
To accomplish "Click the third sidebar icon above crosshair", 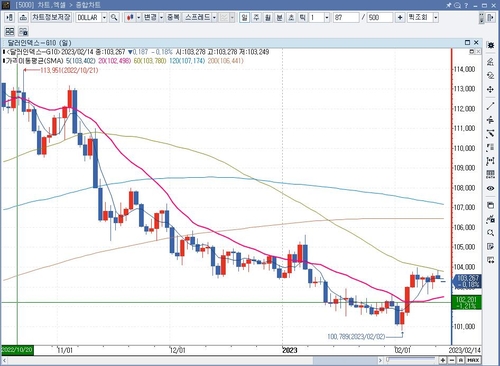I will click(490, 76).
